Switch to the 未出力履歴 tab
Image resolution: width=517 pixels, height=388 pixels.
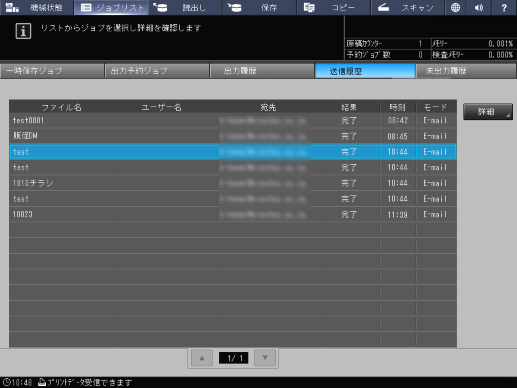[466, 71]
